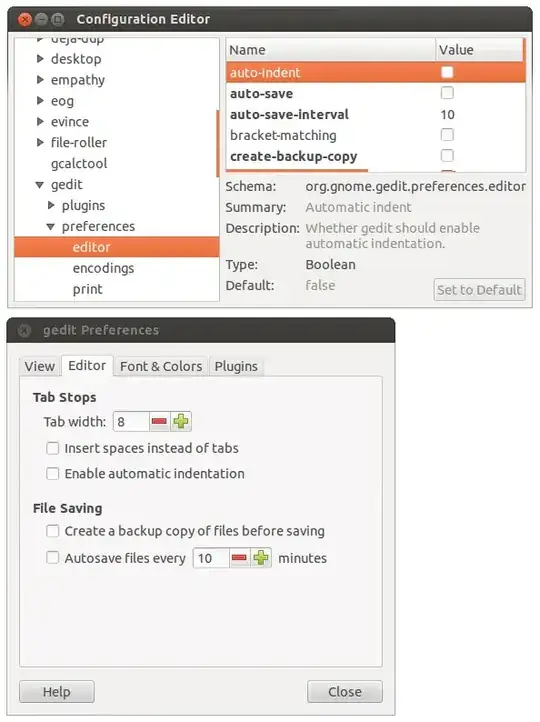
Task: Close the gedit Preferences window icon
Action: click(24, 330)
